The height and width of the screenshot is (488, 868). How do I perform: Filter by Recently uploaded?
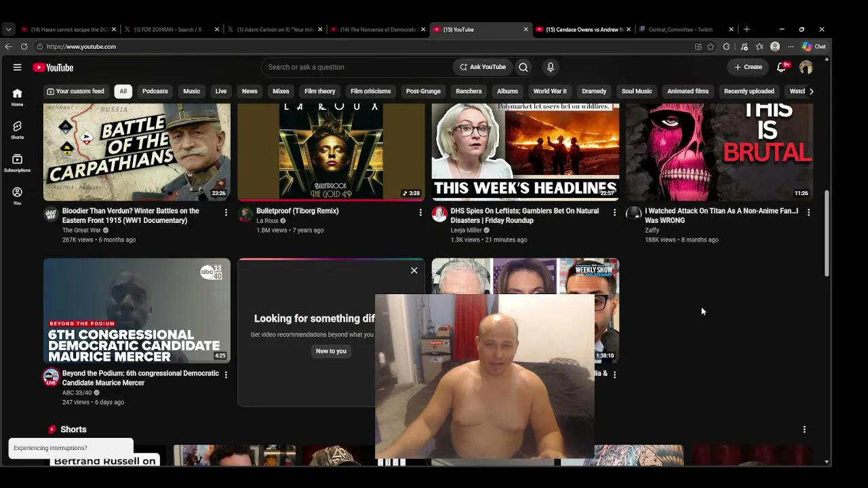(x=749, y=91)
